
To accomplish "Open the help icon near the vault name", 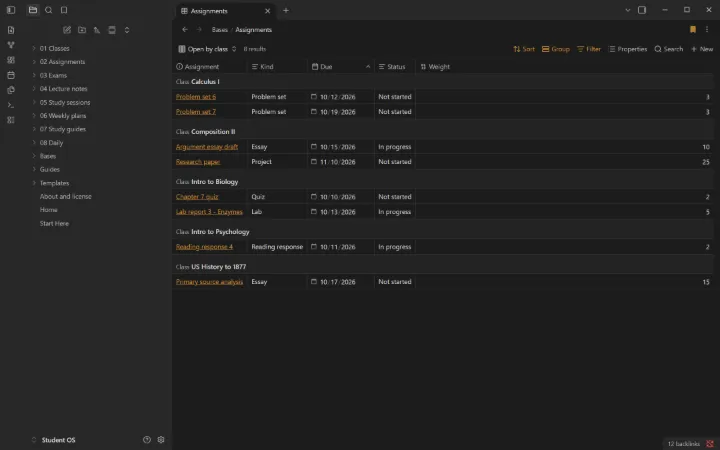I will click(x=147, y=439).
